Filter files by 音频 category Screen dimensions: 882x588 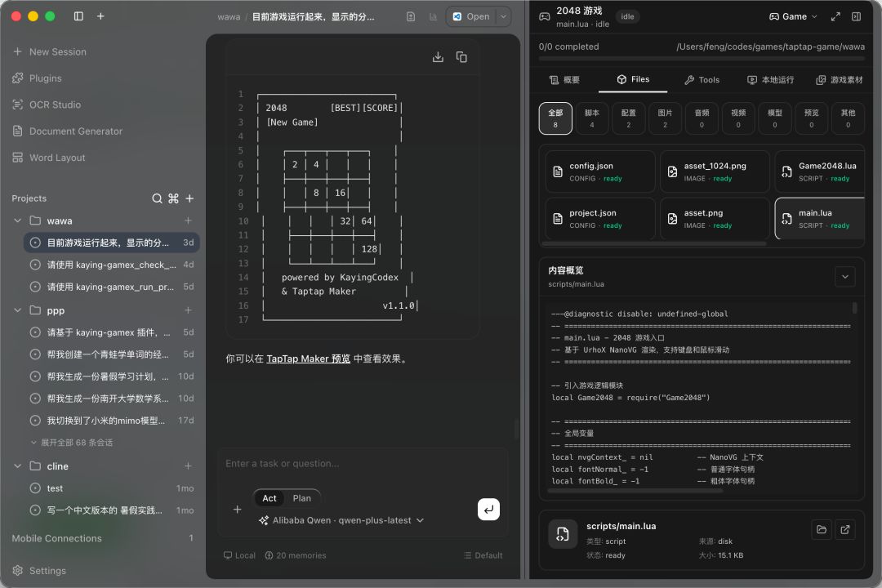click(x=702, y=118)
